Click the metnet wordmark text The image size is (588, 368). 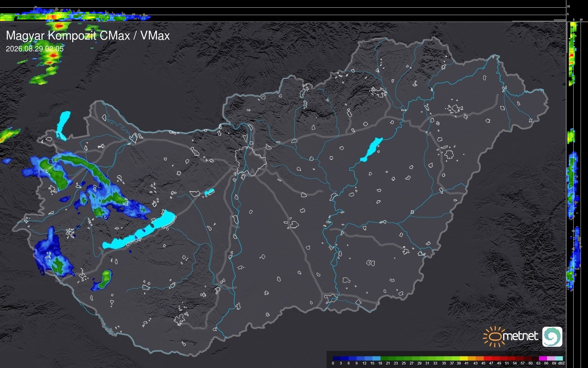pyautogui.click(x=521, y=336)
